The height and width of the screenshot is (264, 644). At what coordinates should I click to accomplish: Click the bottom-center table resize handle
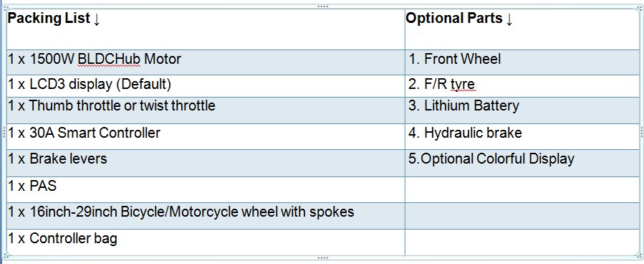[323, 258]
